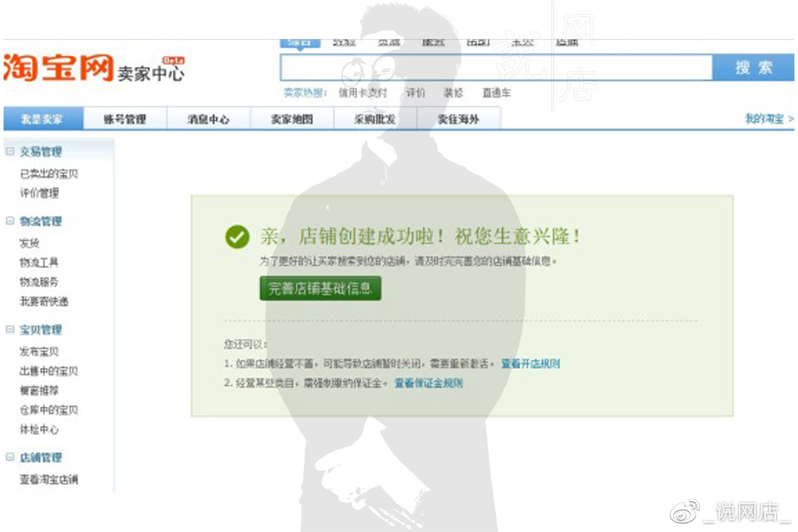Open the 查看开店规则 link

[530, 364]
